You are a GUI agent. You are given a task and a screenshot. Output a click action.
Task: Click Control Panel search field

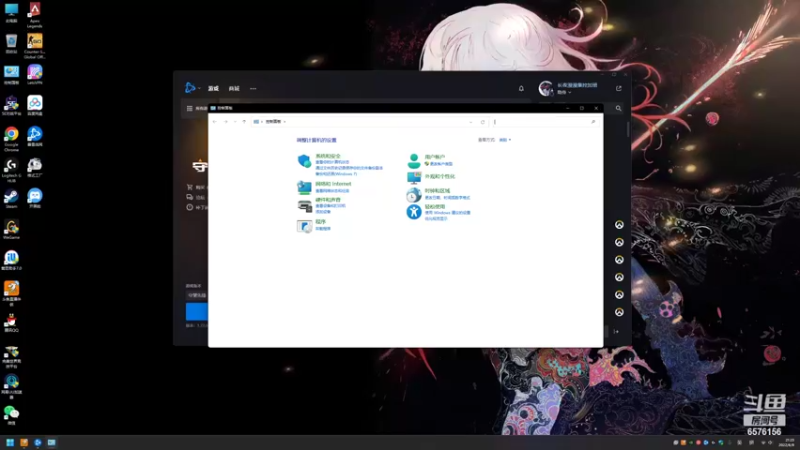(547, 122)
